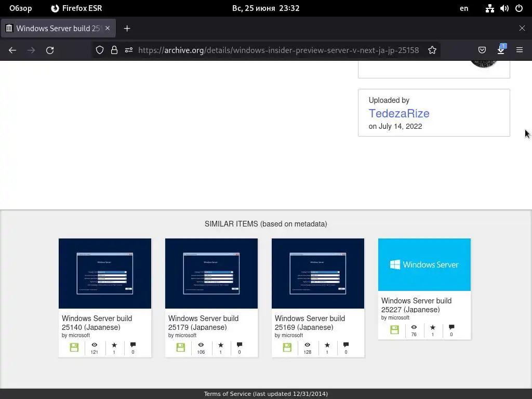Viewport: 532px width, 399px height.
Task: Open uploader TedezaRize profile
Action: [399, 113]
